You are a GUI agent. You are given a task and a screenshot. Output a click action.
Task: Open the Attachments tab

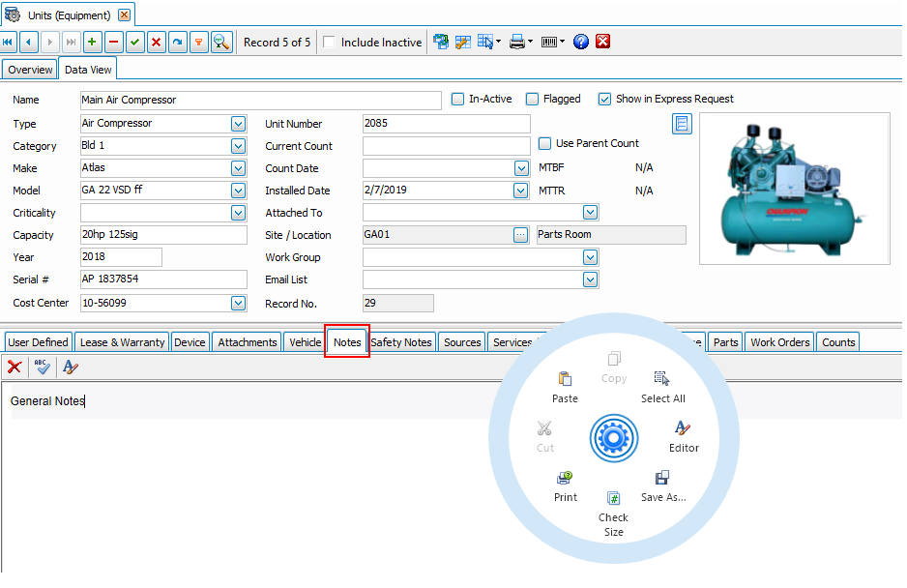247,342
